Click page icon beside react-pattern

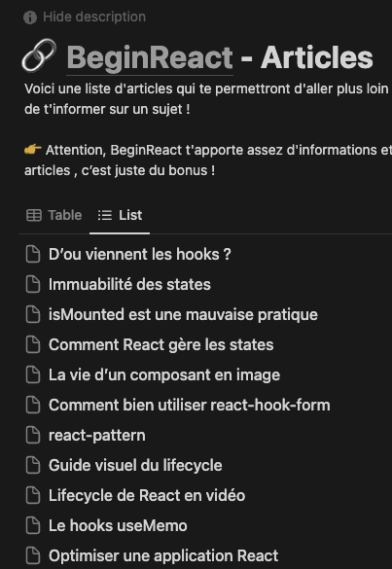(x=33, y=435)
